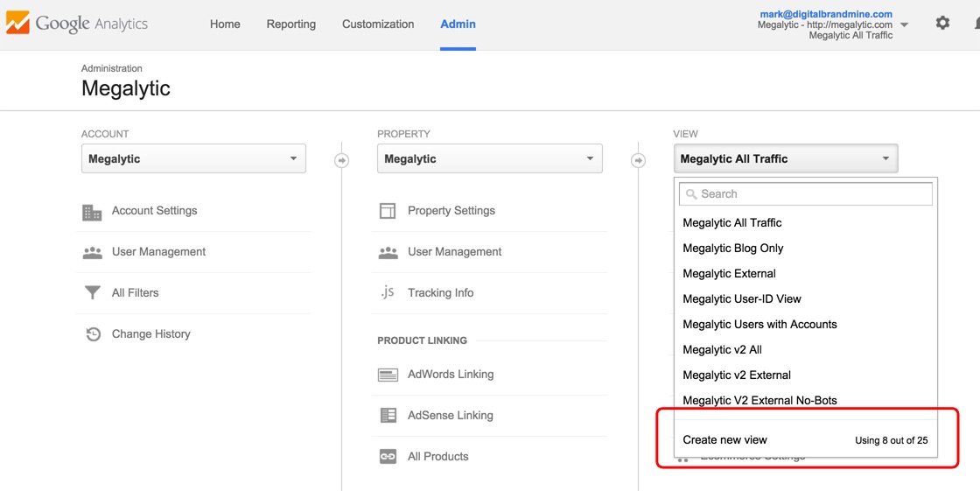The image size is (980, 491).
Task: Click the AdWords Linking icon
Action: point(388,375)
